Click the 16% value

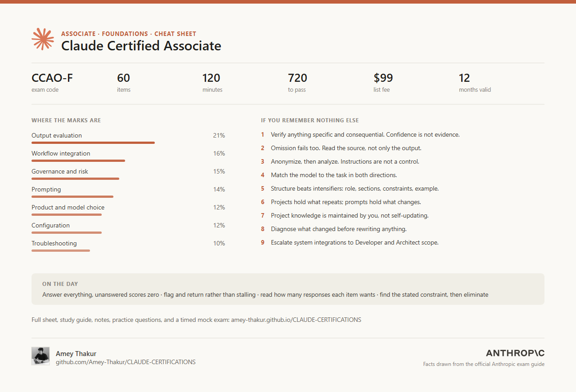219,153
